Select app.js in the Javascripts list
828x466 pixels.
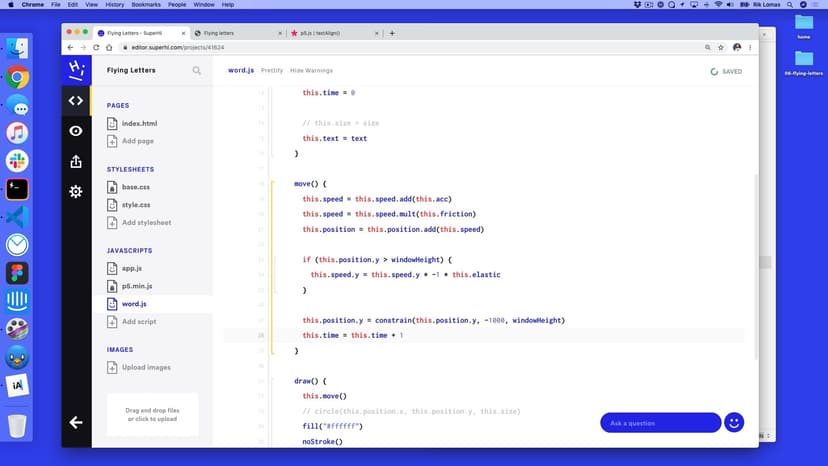[131, 268]
